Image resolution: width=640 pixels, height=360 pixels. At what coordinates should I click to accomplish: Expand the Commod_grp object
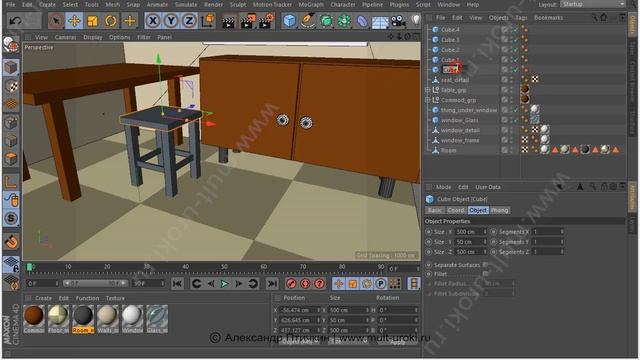[427, 100]
